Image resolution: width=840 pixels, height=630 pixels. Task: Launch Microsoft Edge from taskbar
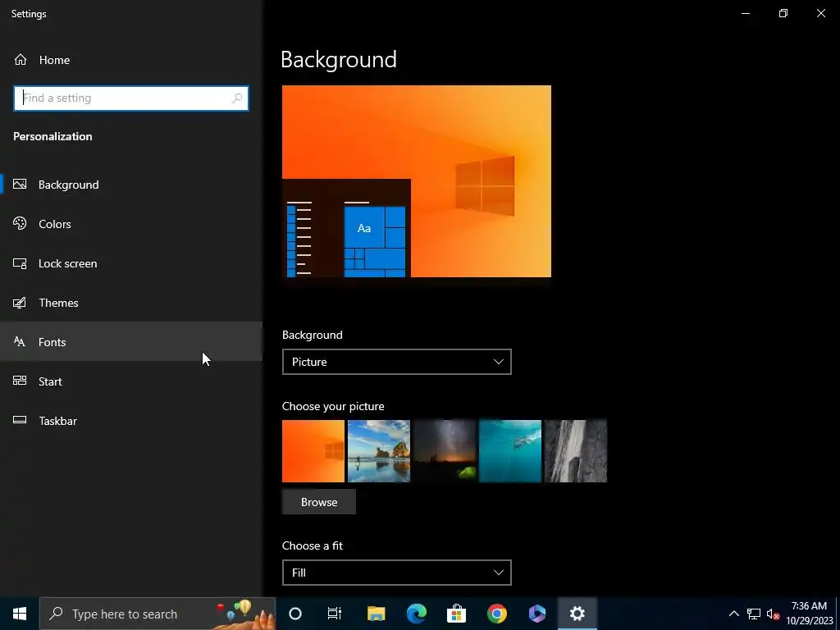pyautogui.click(x=416, y=614)
